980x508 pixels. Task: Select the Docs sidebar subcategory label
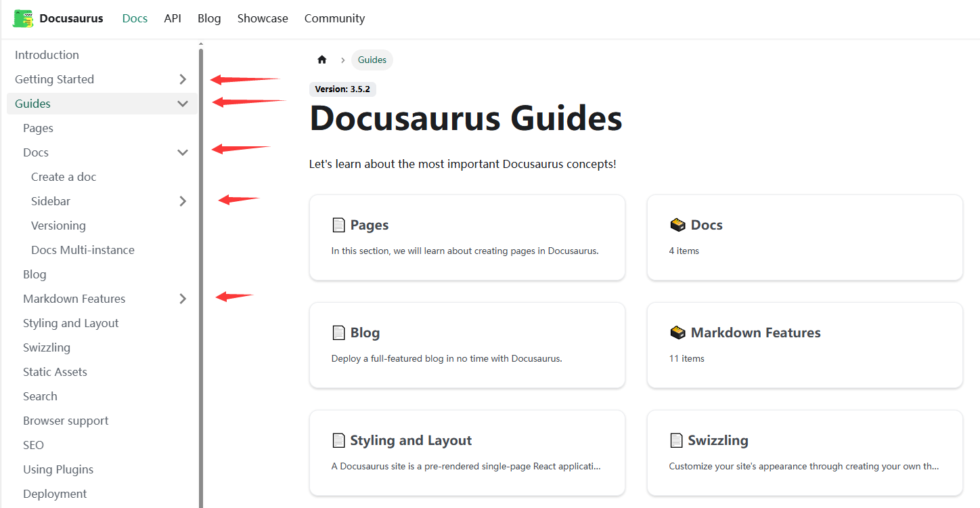pos(36,152)
